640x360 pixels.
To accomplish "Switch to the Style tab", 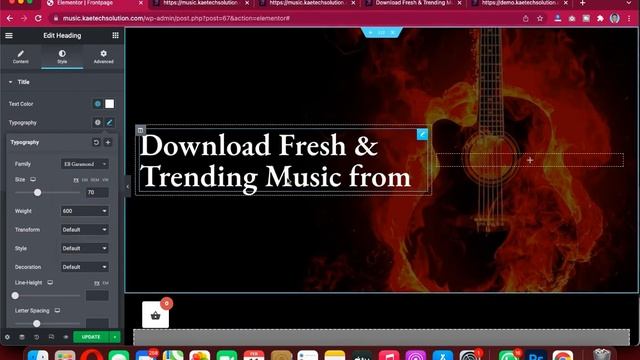I will [62, 57].
